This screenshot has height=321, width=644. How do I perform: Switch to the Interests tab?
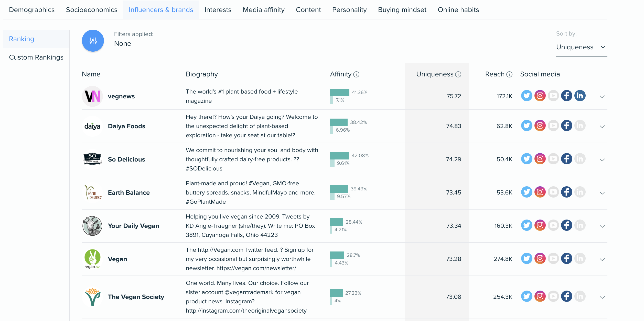coord(218,10)
